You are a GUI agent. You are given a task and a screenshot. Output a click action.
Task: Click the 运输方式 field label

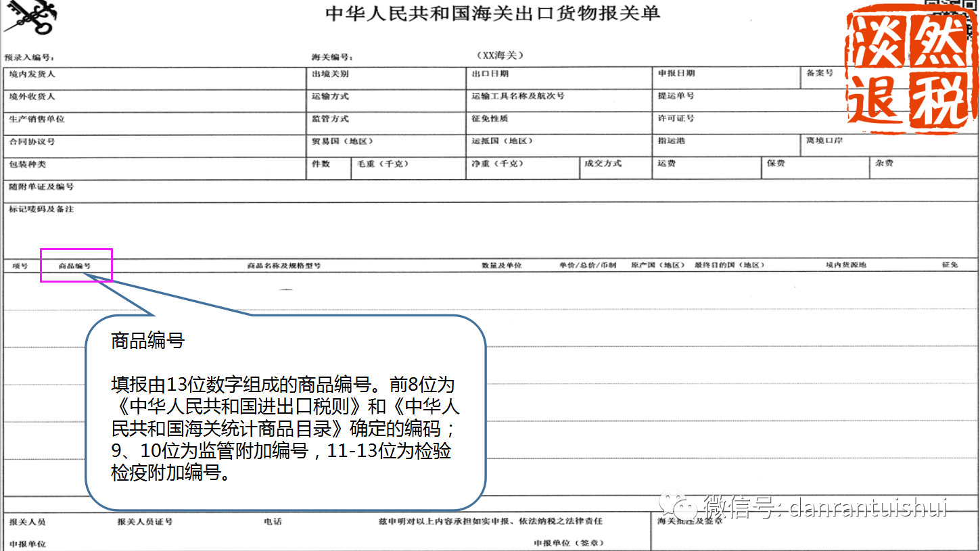tap(330, 97)
